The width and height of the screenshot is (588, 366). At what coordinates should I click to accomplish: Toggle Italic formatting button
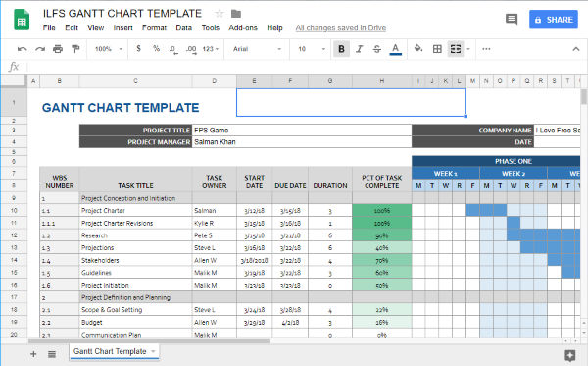360,49
